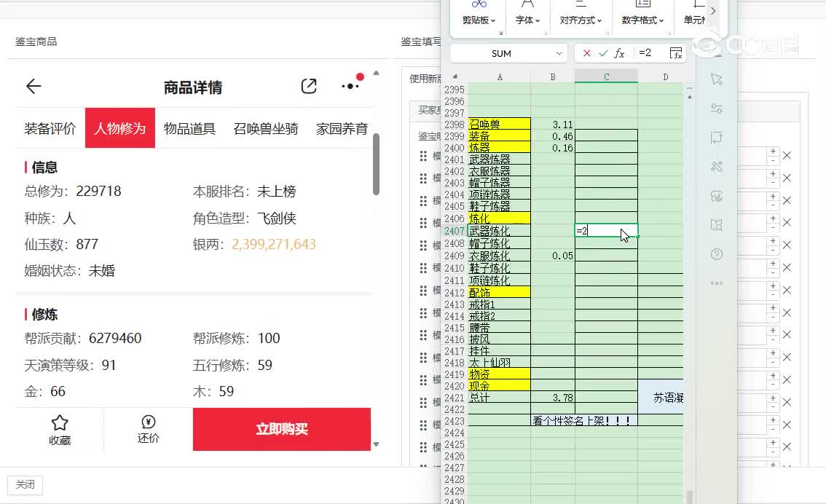Click the help question mark in the sidebar

(x=716, y=254)
